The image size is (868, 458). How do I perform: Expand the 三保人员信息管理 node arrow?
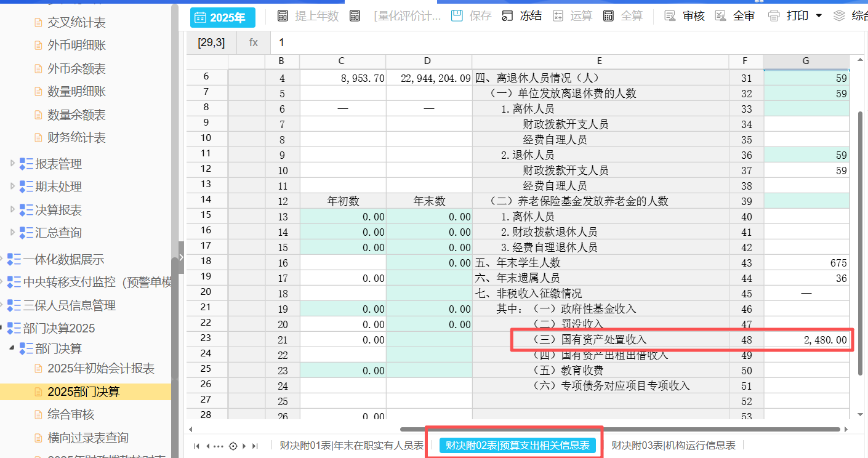click(2, 305)
